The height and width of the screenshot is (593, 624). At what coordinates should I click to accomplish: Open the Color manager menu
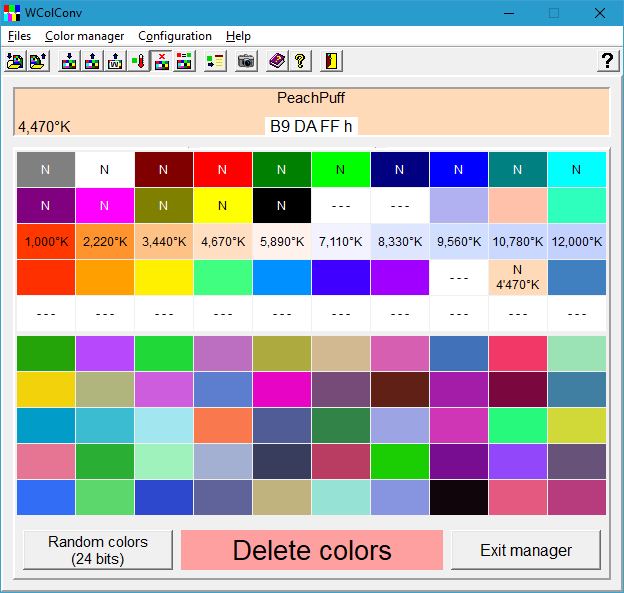(x=85, y=36)
